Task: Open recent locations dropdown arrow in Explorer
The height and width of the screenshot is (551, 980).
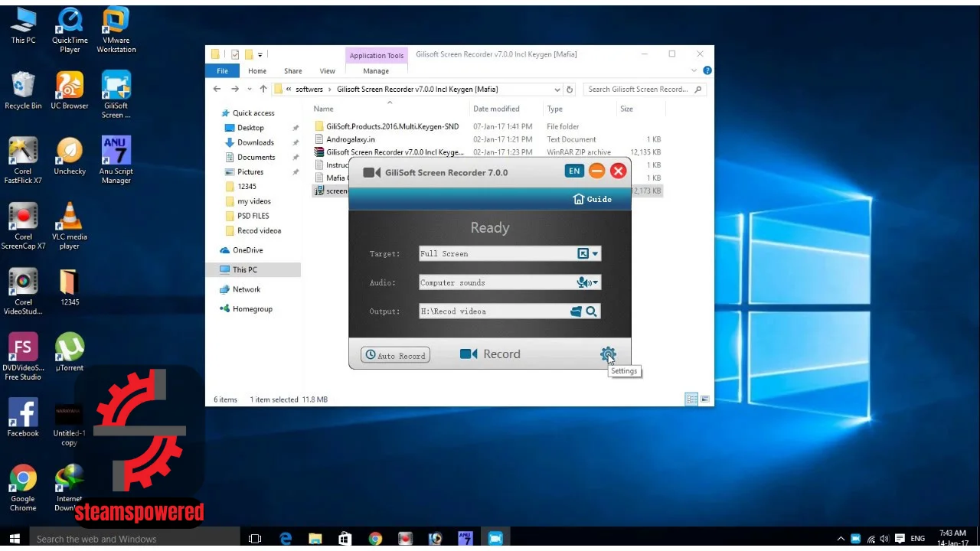Action: tap(250, 90)
